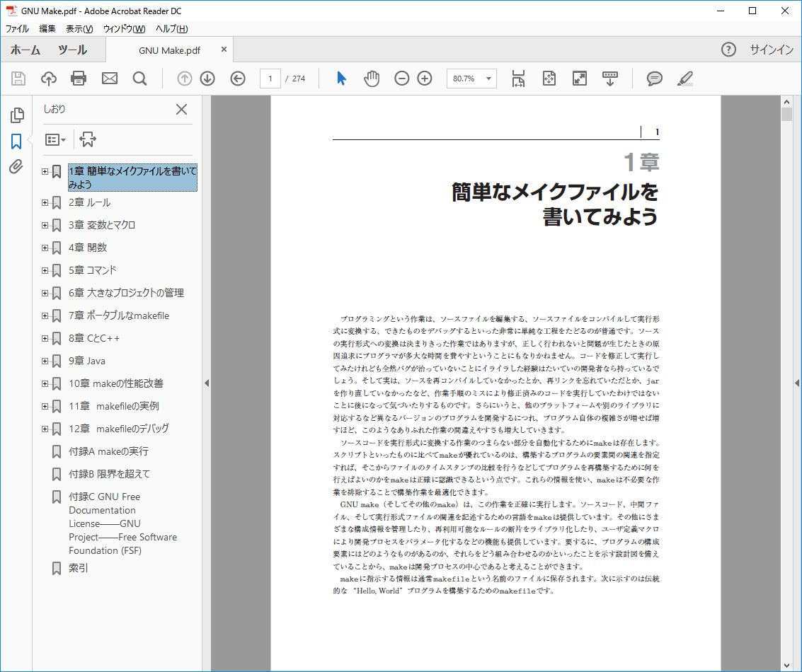Toggle the Bookmarks panel icon in sidebar
Screen dimensions: 802x672
(x=16, y=141)
